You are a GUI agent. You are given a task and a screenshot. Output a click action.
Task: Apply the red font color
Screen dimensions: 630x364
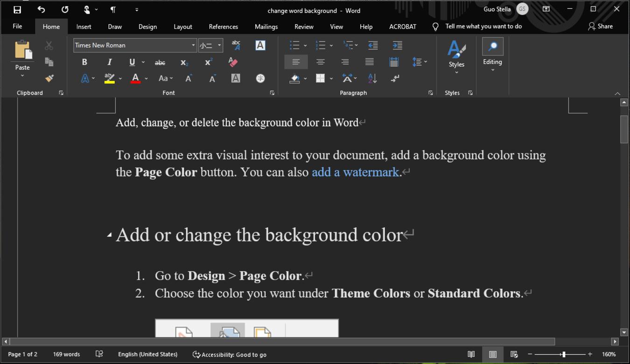(x=135, y=78)
